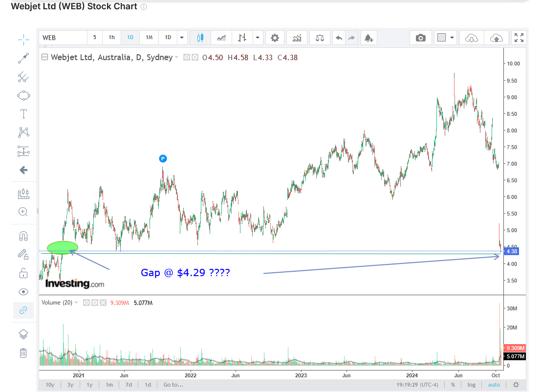Open the Go to... date picker
Image resolution: width=542 pixels, height=392 pixels.
point(173,385)
